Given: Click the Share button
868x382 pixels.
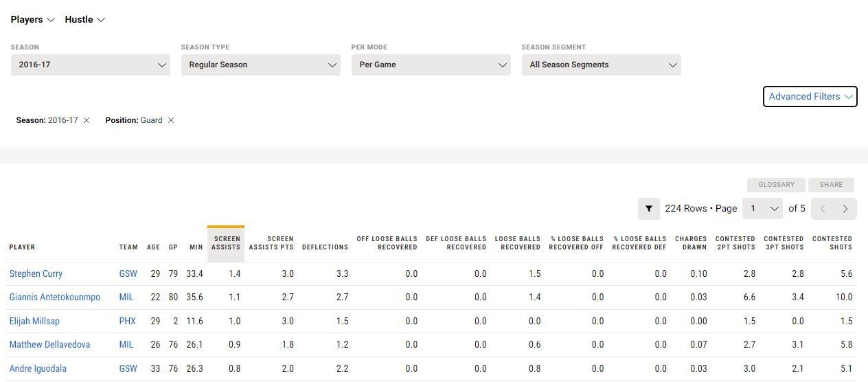Looking at the screenshot, I should click(831, 185).
